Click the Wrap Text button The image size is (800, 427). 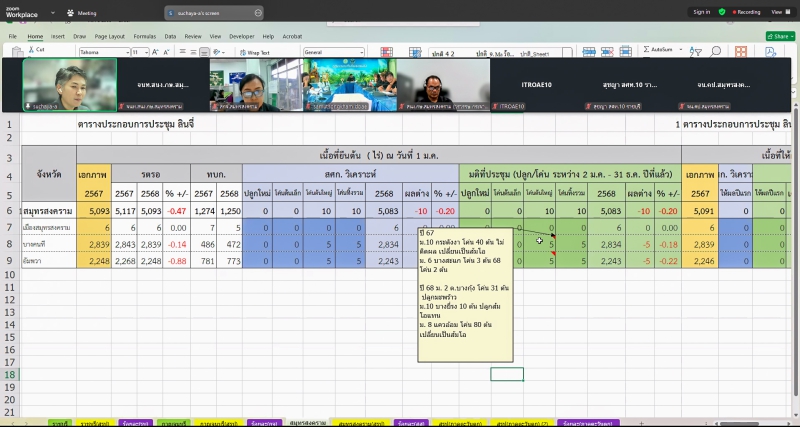(255, 52)
